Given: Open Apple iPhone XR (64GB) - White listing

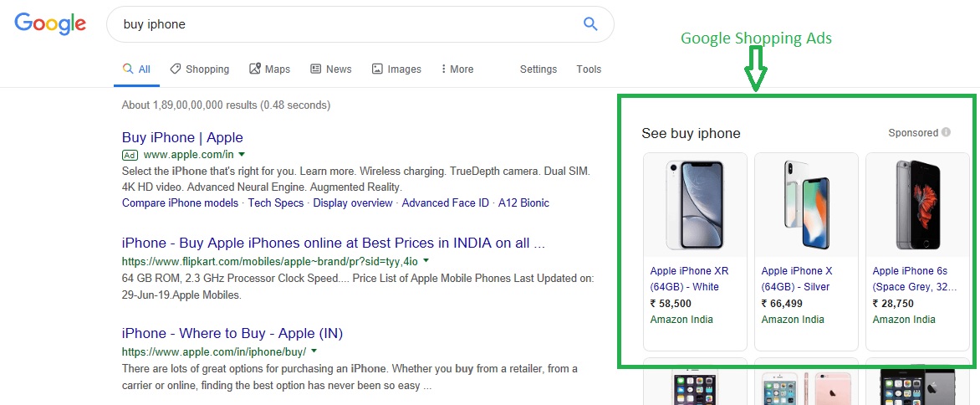Looking at the screenshot, I should pos(689,279).
